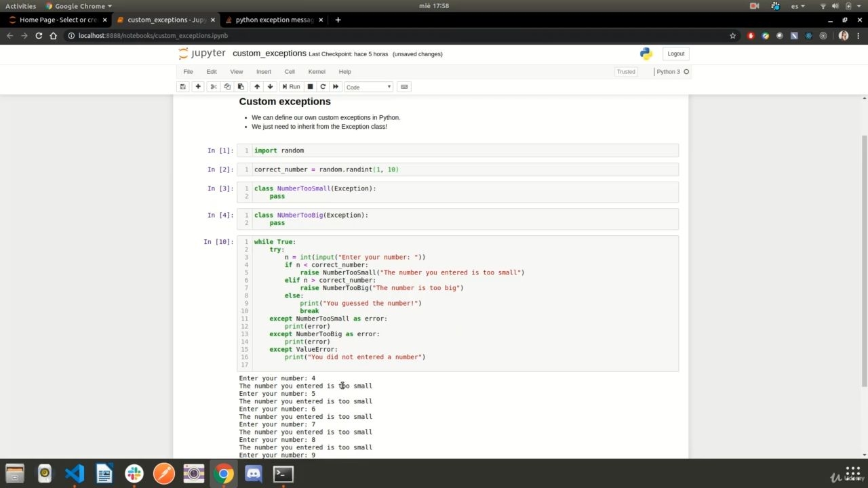
Task: Open the View menu in Jupyter
Action: (236, 72)
